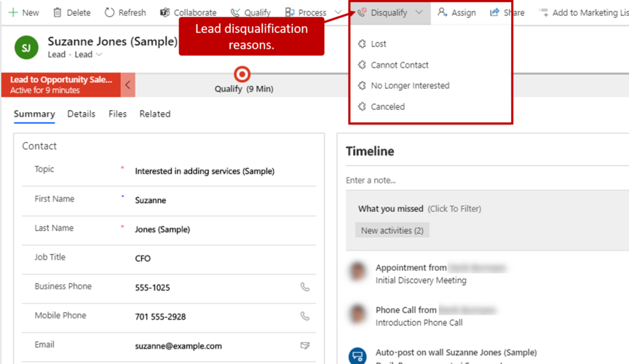Click the Assign command
Image resolution: width=629 pixels, height=364 pixels.
pos(456,12)
